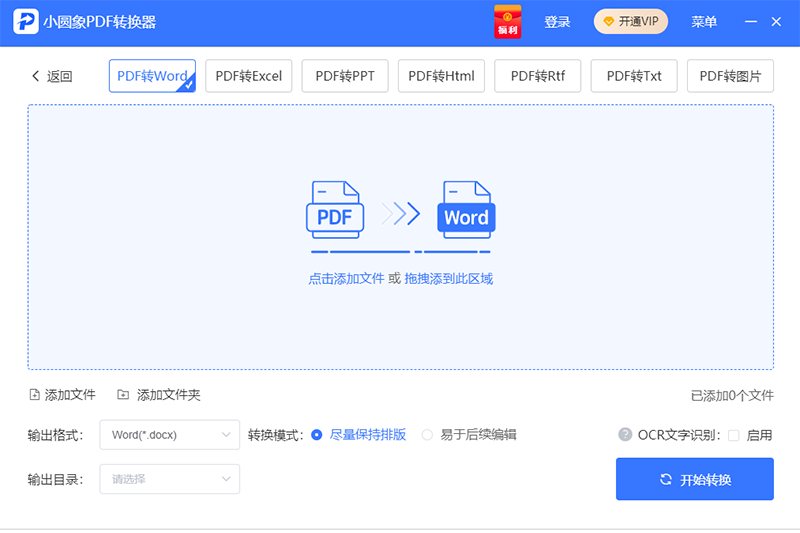The image size is (800, 533).
Task: Click the back arrow icon next to 返回
Action: point(36,76)
